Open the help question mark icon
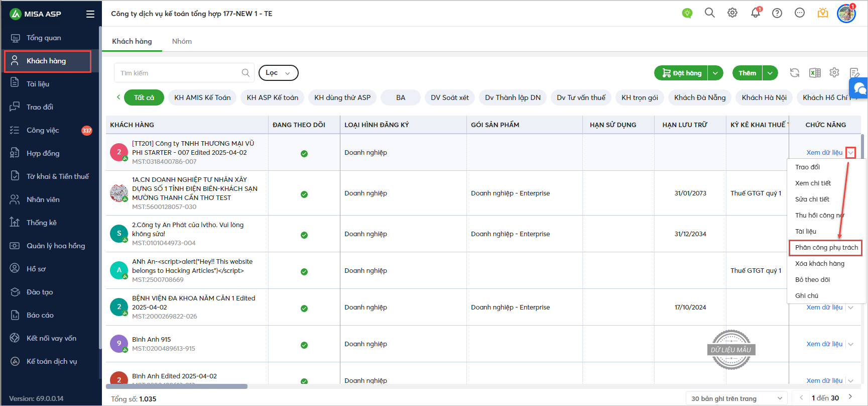 (x=777, y=13)
